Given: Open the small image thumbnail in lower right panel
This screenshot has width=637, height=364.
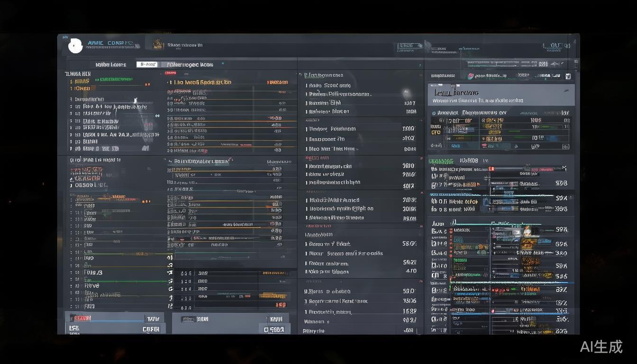Looking at the screenshot, I should [x=527, y=232].
